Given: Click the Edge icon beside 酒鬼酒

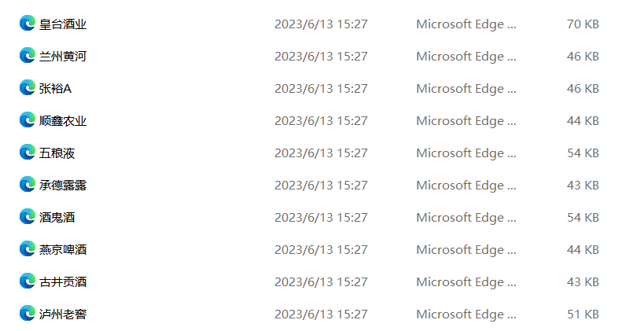Looking at the screenshot, I should pyautogui.click(x=27, y=217).
